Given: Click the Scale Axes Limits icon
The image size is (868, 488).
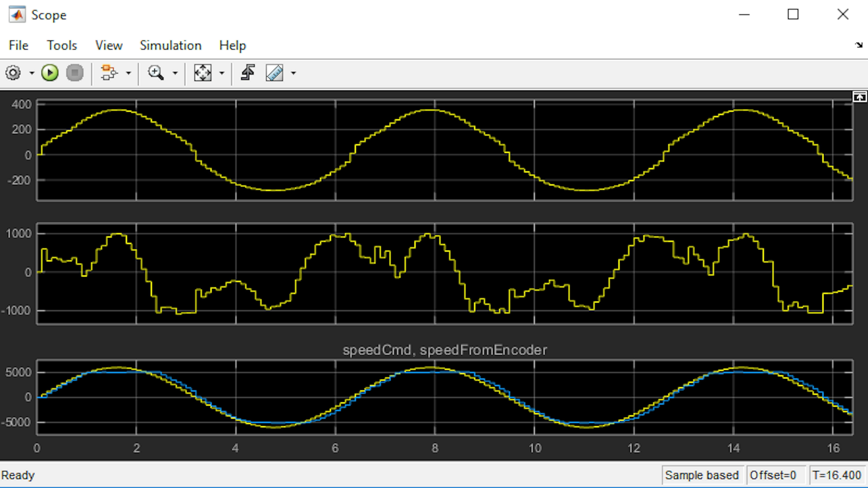Looking at the screenshot, I should 203,73.
